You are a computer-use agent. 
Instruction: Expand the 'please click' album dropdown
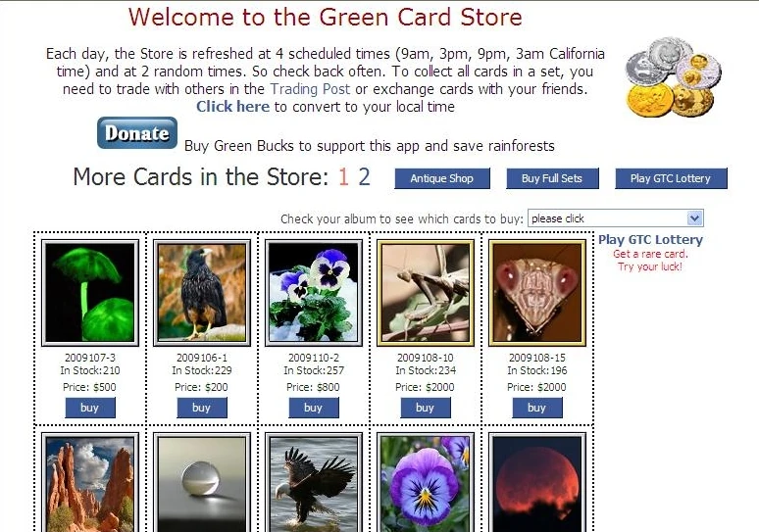(615, 218)
